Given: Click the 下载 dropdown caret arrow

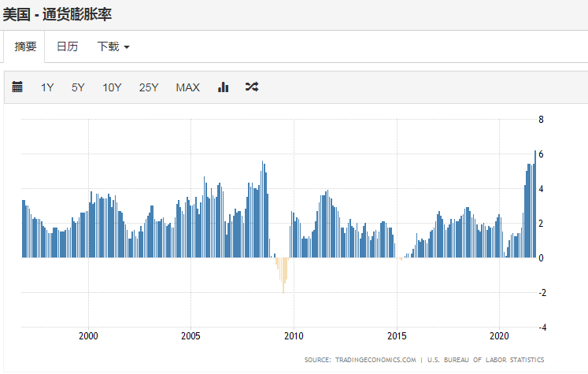Looking at the screenshot, I should [x=127, y=47].
